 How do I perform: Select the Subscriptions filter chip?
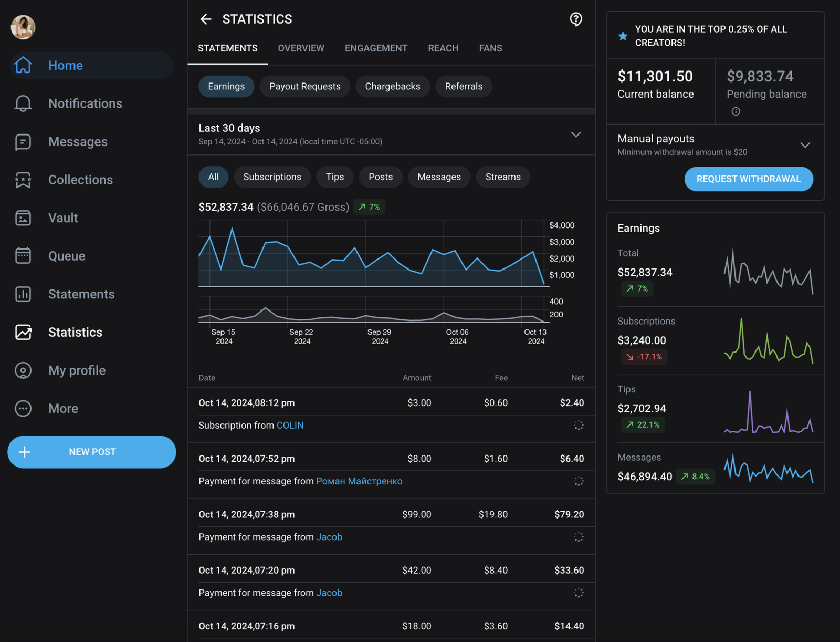(x=272, y=177)
